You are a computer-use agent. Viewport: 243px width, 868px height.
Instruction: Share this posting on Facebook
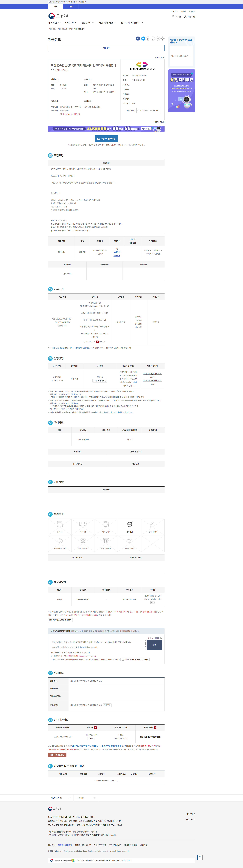(x=138, y=38)
